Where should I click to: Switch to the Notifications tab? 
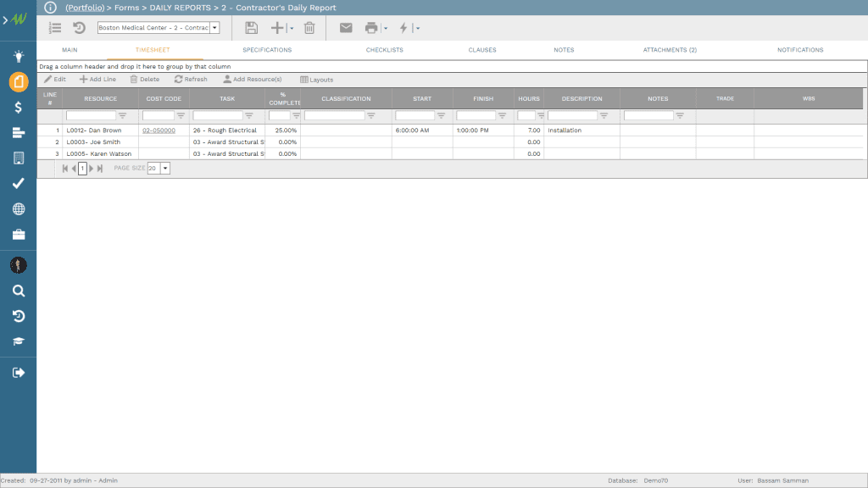800,50
